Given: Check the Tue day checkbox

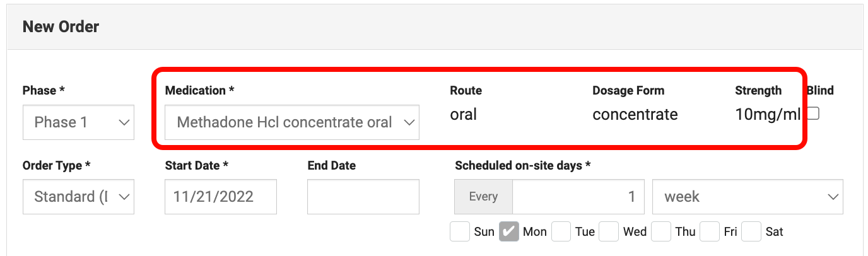Looking at the screenshot, I should coord(561,231).
